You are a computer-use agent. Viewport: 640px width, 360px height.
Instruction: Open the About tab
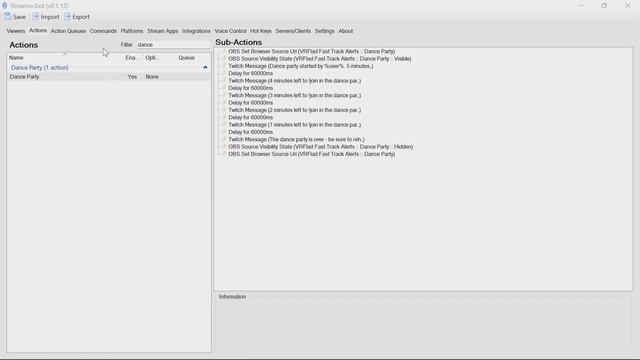346,31
